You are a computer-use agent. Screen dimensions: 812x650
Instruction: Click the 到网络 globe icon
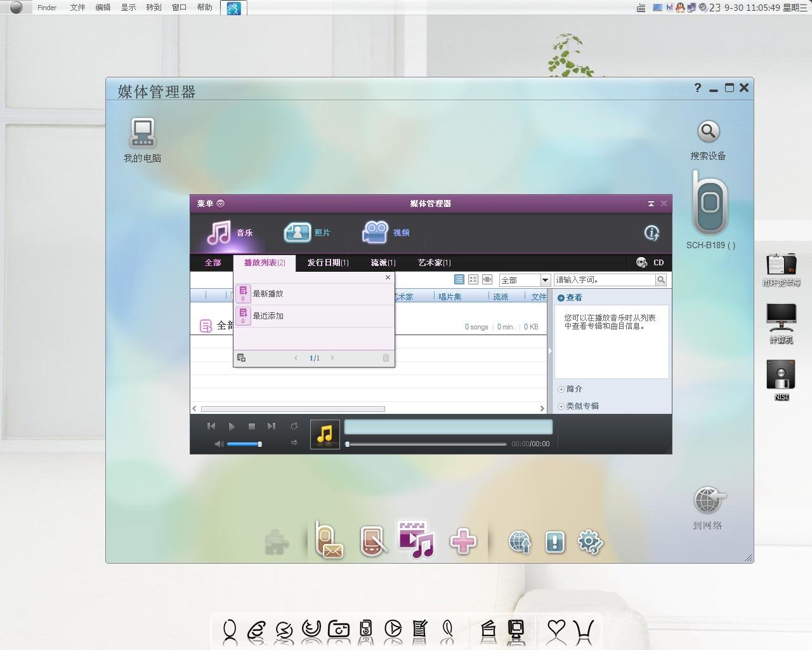708,501
